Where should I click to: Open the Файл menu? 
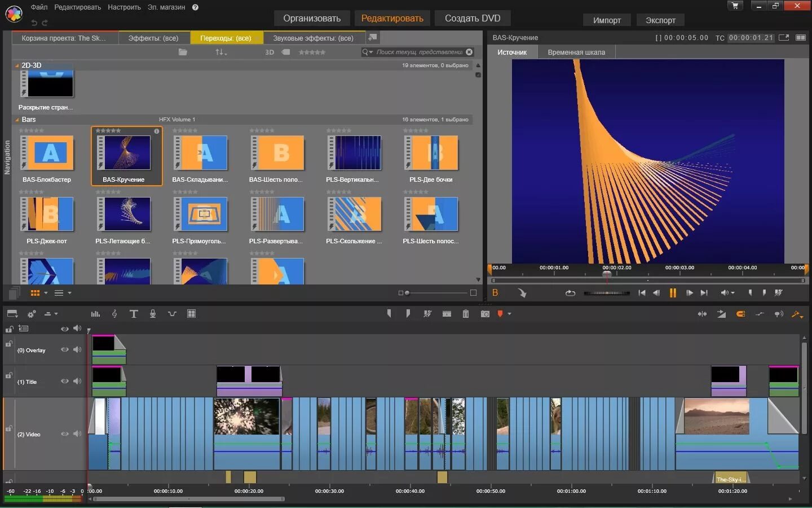[39, 7]
